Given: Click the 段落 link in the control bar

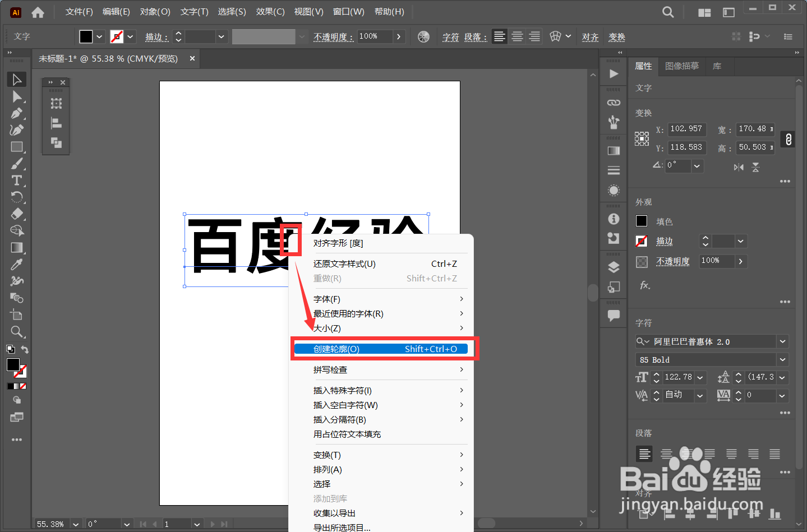Looking at the screenshot, I should tap(473, 37).
